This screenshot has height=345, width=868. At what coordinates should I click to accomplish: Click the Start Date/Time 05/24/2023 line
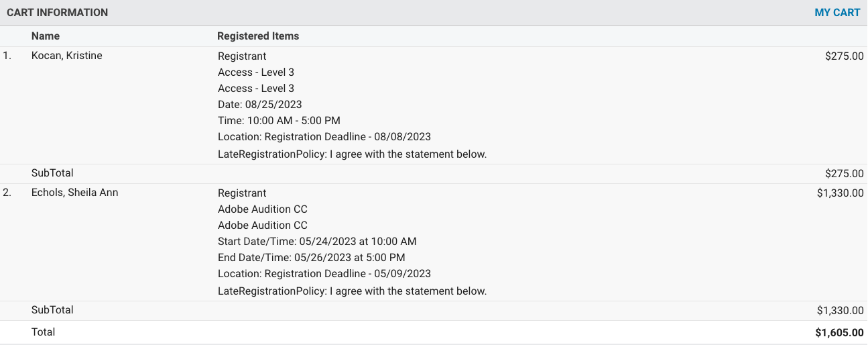pyautogui.click(x=317, y=242)
